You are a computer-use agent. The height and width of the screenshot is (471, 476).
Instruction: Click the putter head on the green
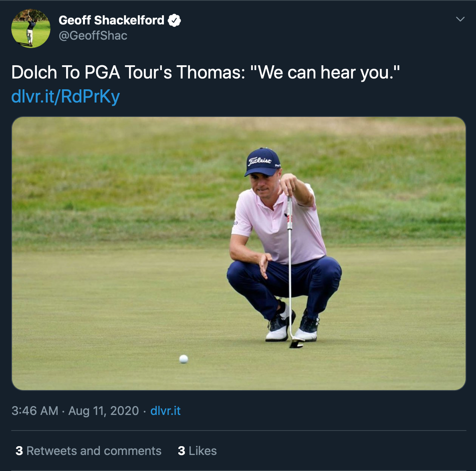[x=297, y=342]
